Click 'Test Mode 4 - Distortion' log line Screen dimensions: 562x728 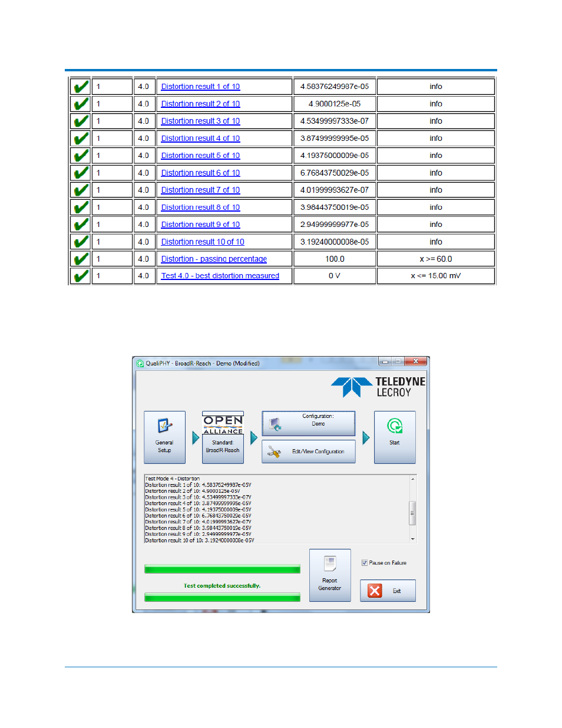click(173, 479)
